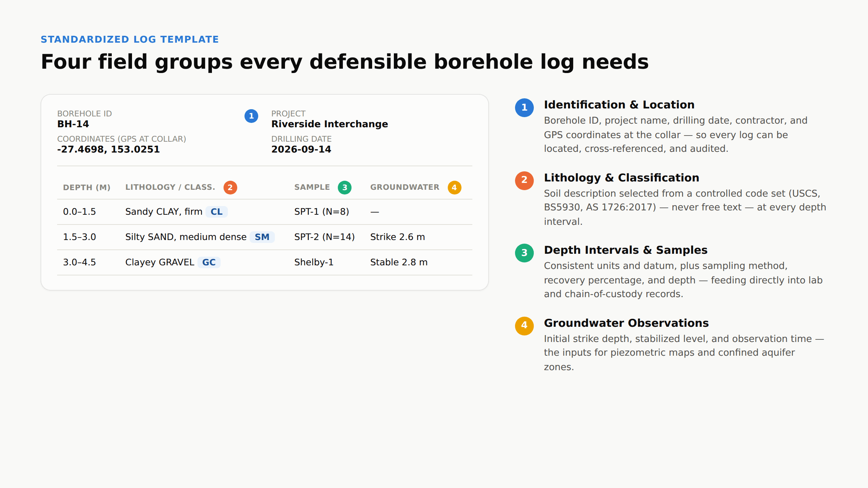Click the green 3 badge next to Sample header
Viewport: 868px width, 488px height.
tap(345, 188)
